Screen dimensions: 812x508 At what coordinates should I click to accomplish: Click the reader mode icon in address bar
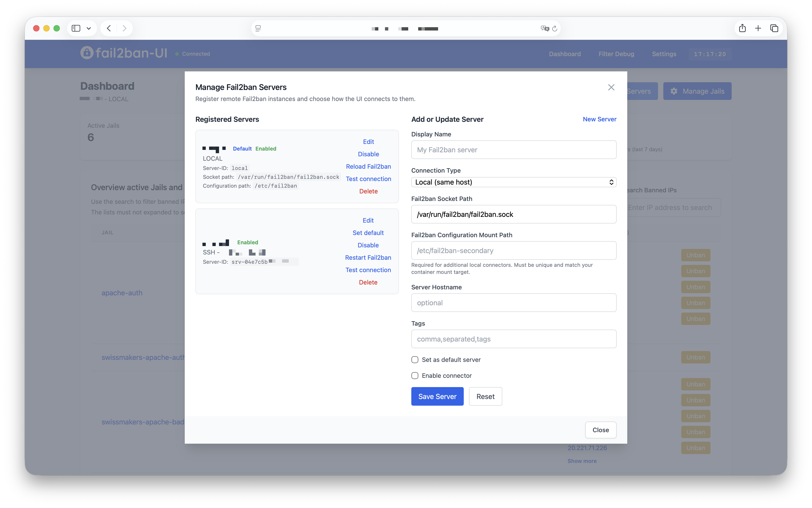[258, 29]
